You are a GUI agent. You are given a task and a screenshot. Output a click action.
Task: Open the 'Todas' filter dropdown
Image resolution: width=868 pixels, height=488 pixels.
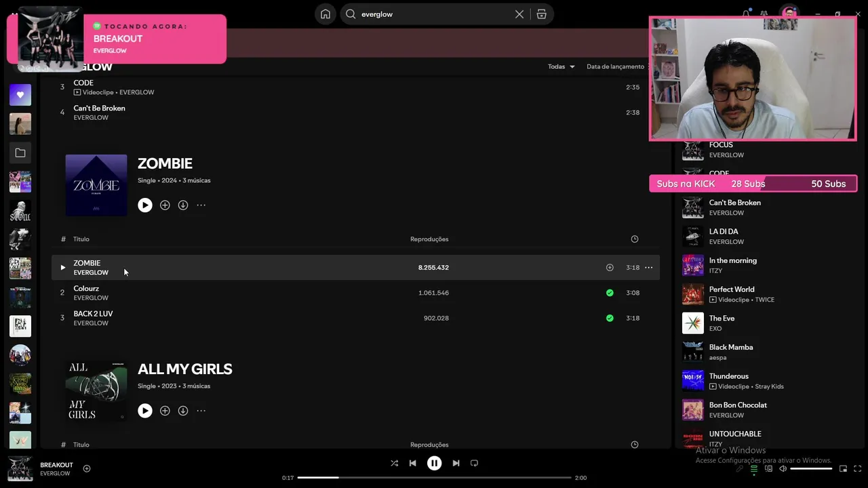point(561,66)
